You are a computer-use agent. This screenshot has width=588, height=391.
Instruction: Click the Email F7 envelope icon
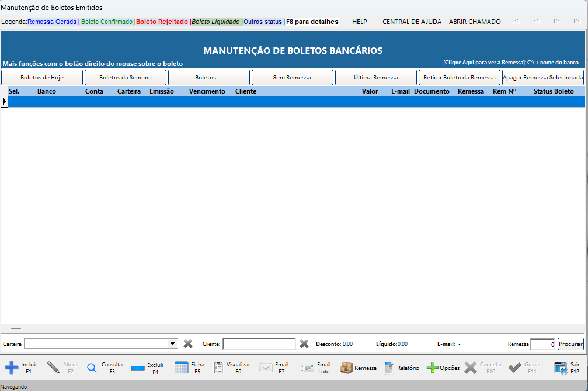pos(266,368)
